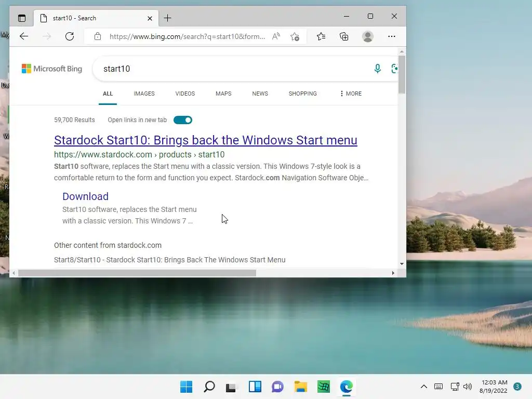The height and width of the screenshot is (399, 532).
Task: Close the start10 - Search tab
Action: [150, 18]
